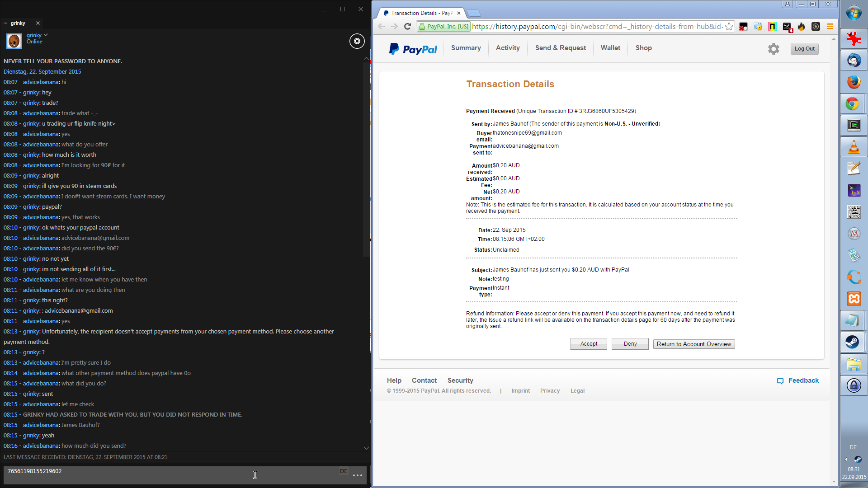
Task: Click Return to Account Overview
Action: [693, 344]
